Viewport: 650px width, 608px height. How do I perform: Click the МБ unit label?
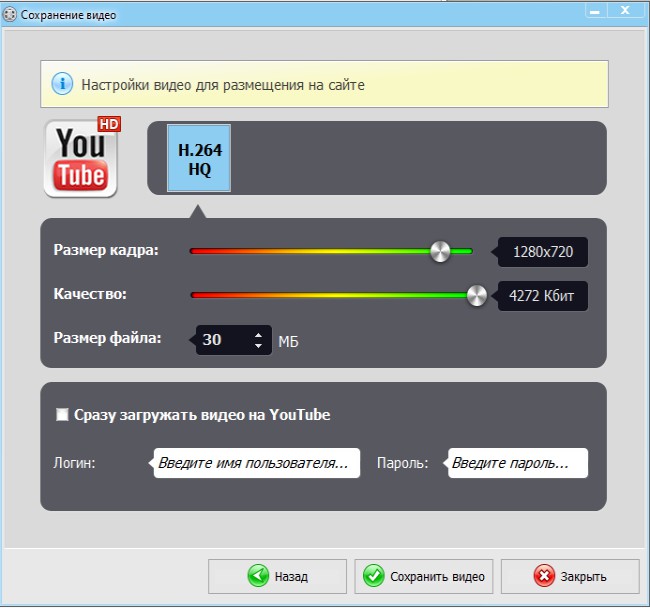pyautogui.click(x=289, y=342)
